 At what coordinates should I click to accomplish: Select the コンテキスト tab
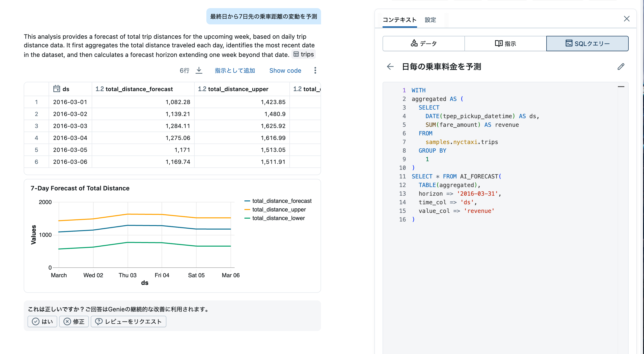pyautogui.click(x=399, y=20)
